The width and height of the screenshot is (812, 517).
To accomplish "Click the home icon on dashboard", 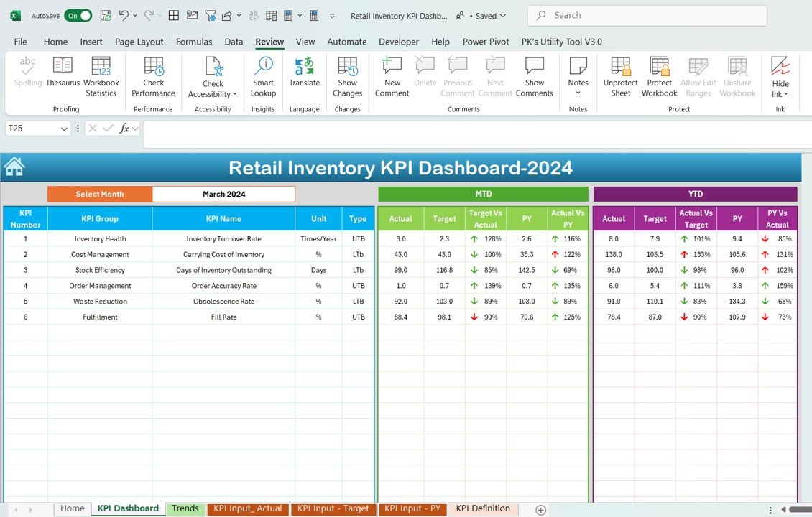I will pyautogui.click(x=14, y=167).
